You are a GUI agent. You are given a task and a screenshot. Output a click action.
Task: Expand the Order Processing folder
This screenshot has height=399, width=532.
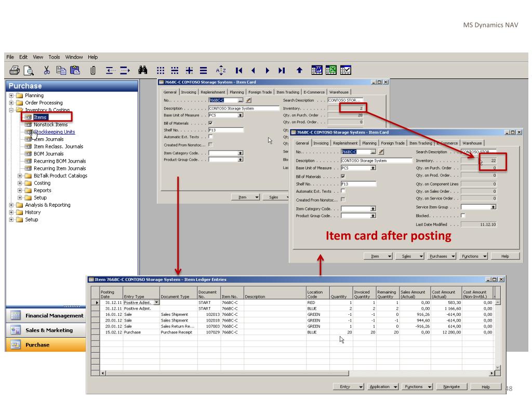click(x=11, y=102)
